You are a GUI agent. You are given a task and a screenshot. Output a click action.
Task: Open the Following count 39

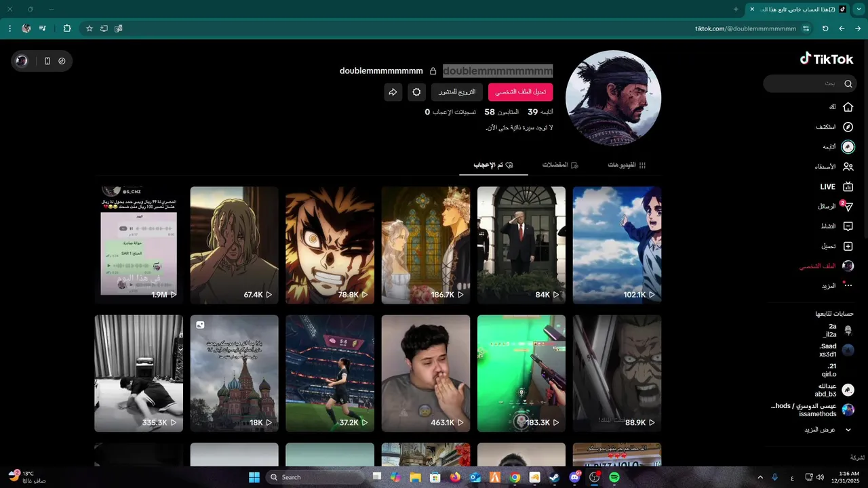(x=540, y=112)
